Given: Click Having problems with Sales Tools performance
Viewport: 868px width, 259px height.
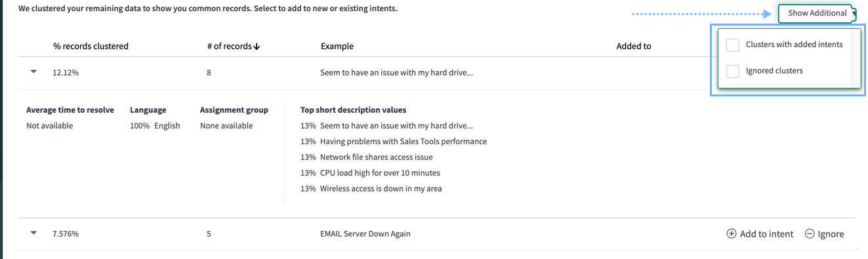Looking at the screenshot, I should [403, 141].
